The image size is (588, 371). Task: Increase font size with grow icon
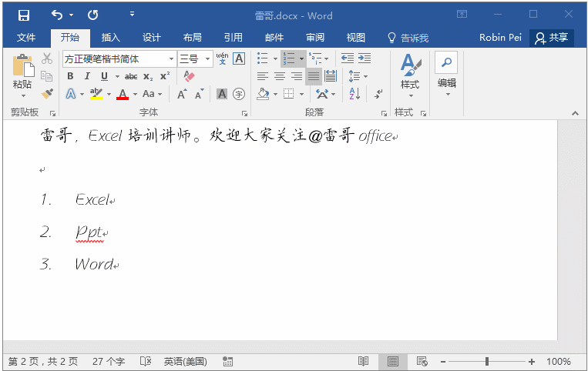182,94
